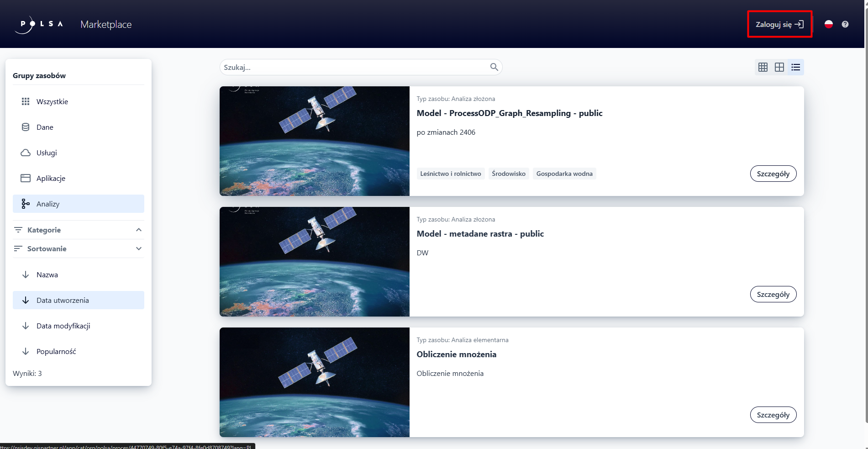Click the Dane database icon
The image size is (868, 449).
[x=26, y=127]
